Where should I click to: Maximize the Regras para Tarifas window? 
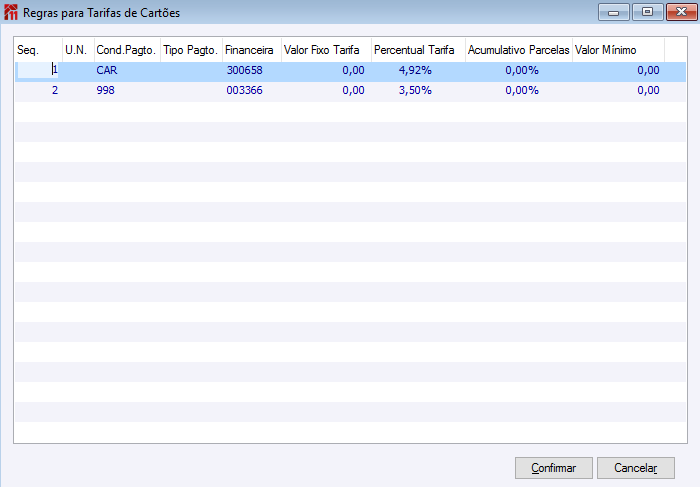[x=647, y=12]
